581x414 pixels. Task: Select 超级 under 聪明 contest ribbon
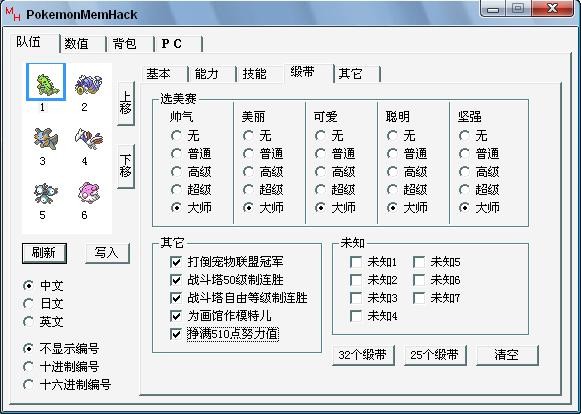pos(407,190)
